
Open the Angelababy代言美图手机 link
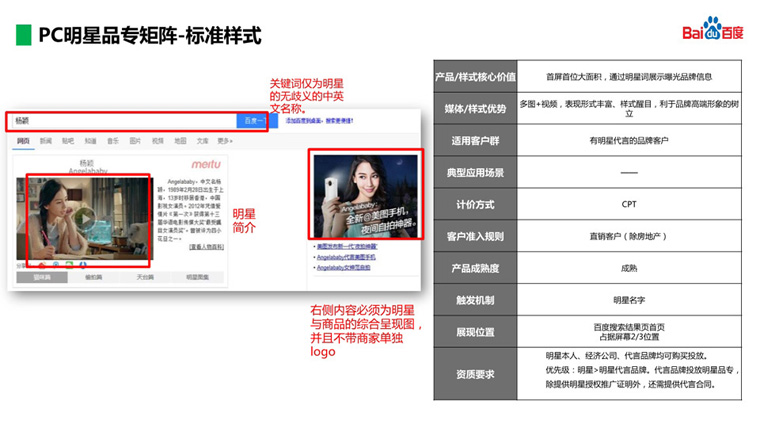click(x=346, y=257)
